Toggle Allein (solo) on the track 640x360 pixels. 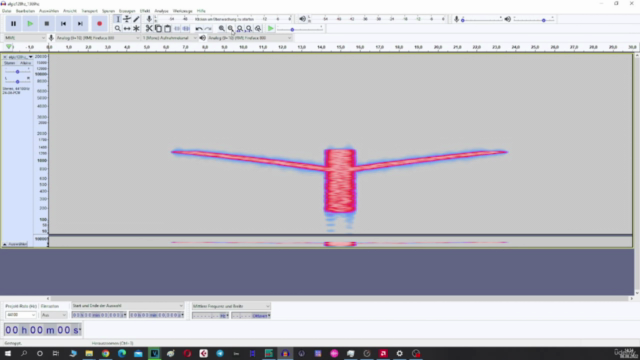point(25,63)
